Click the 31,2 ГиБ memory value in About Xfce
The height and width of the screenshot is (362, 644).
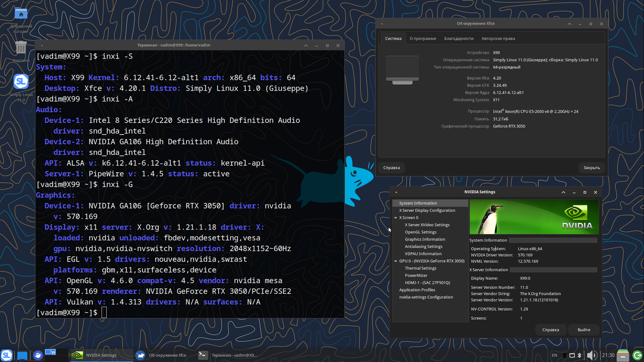pyautogui.click(x=501, y=119)
